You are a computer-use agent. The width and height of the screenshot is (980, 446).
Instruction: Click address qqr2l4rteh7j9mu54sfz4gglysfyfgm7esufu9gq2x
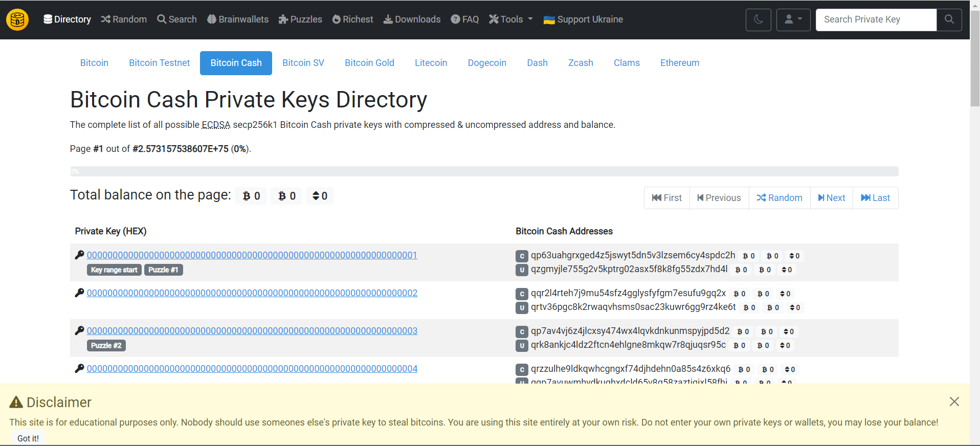pyautogui.click(x=628, y=293)
